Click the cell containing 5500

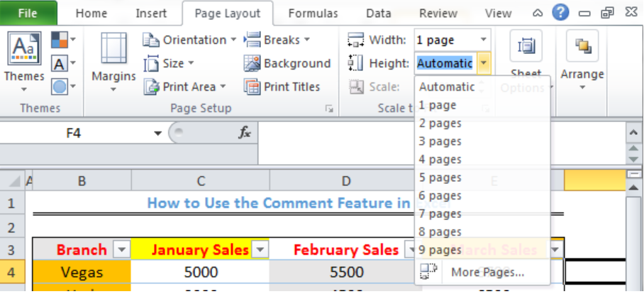346,272
